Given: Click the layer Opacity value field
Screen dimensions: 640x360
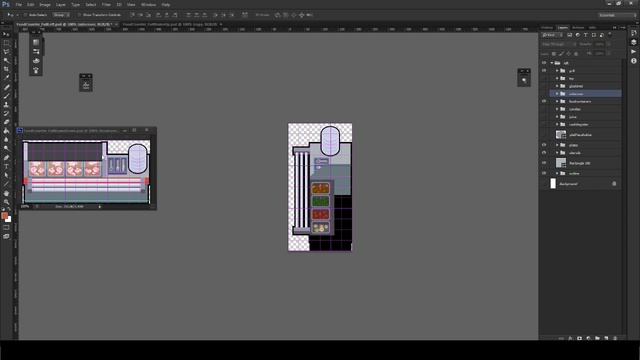Looking at the screenshot, I should click(x=599, y=44).
